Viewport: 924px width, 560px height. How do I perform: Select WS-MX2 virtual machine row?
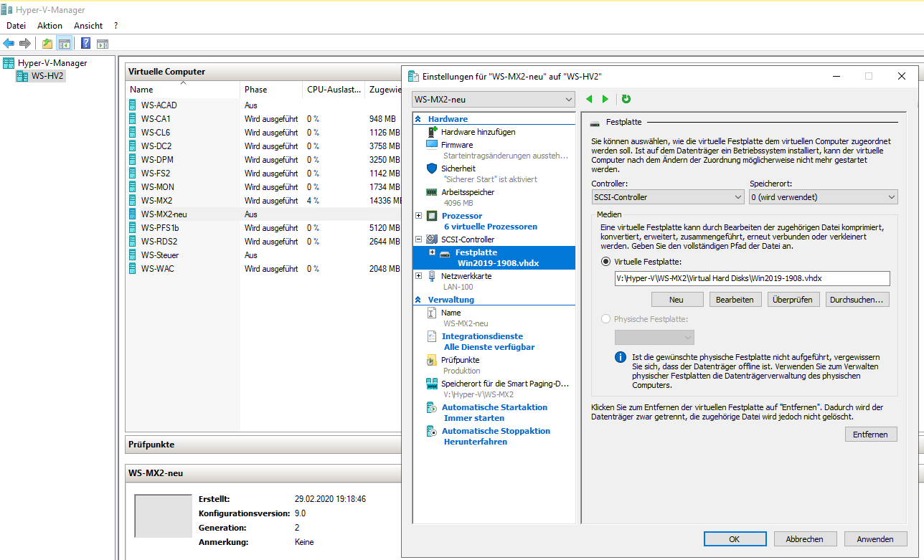(263, 201)
